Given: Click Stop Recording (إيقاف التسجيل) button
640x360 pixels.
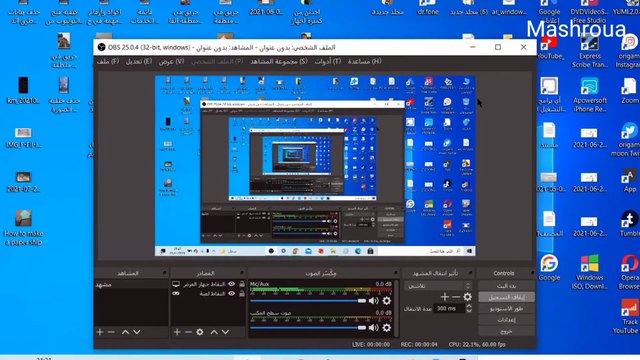Looking at the screenshot, I should (506, 297).
